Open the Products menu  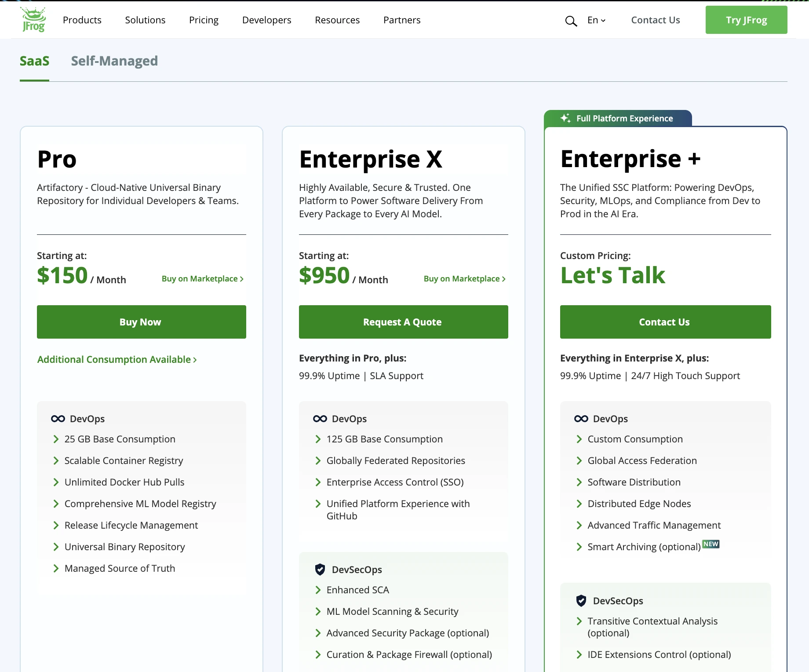82,20
